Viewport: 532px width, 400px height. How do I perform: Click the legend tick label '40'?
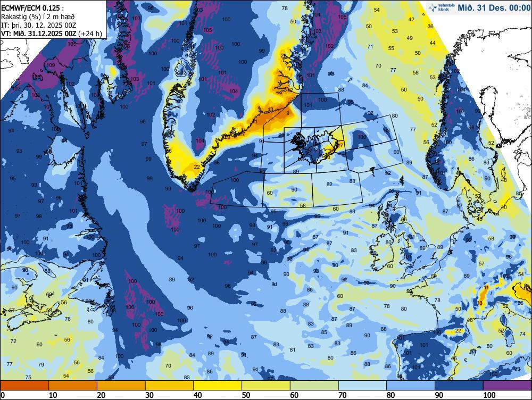click(197, 395)
